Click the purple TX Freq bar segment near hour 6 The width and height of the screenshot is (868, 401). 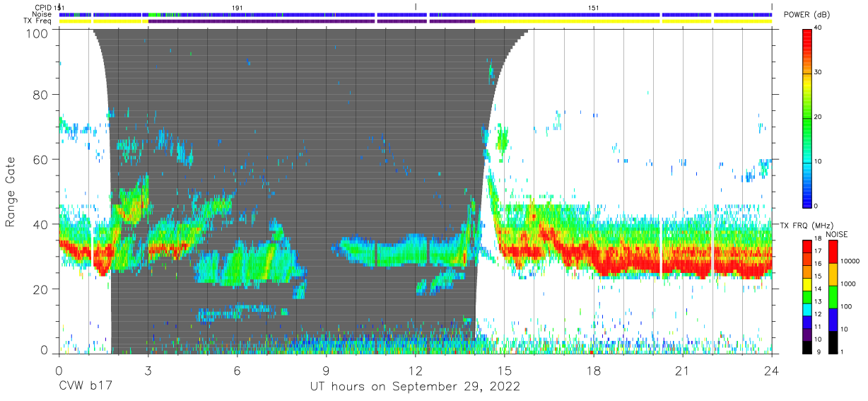tap(262, 21)
